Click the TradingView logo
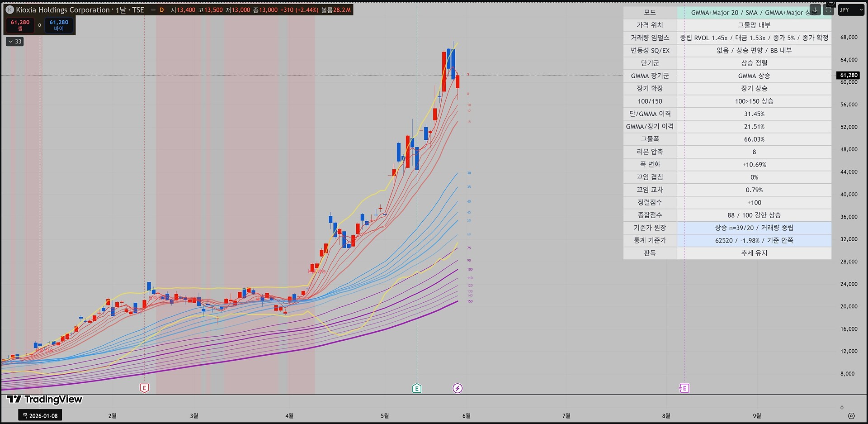The width and height of the screenshot is (868, 424). coord(45,399)
